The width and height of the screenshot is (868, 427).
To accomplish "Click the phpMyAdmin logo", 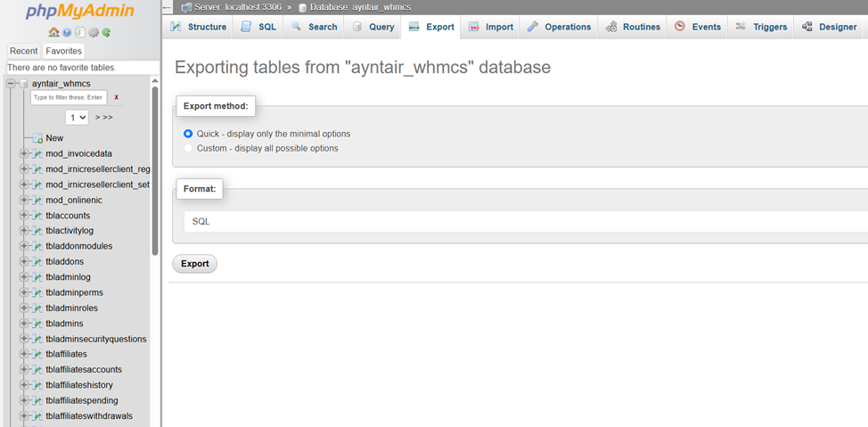I will (x=80, y=12).
